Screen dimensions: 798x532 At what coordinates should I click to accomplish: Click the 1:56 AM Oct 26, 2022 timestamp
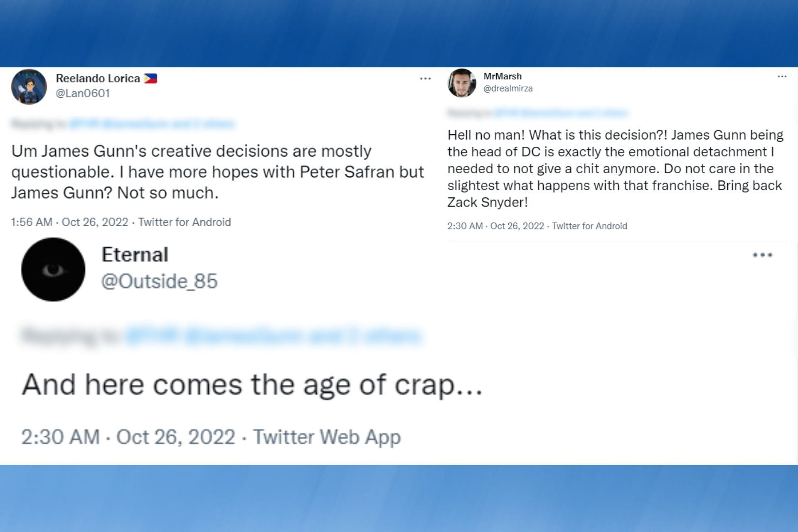click(x=69, y=222)
